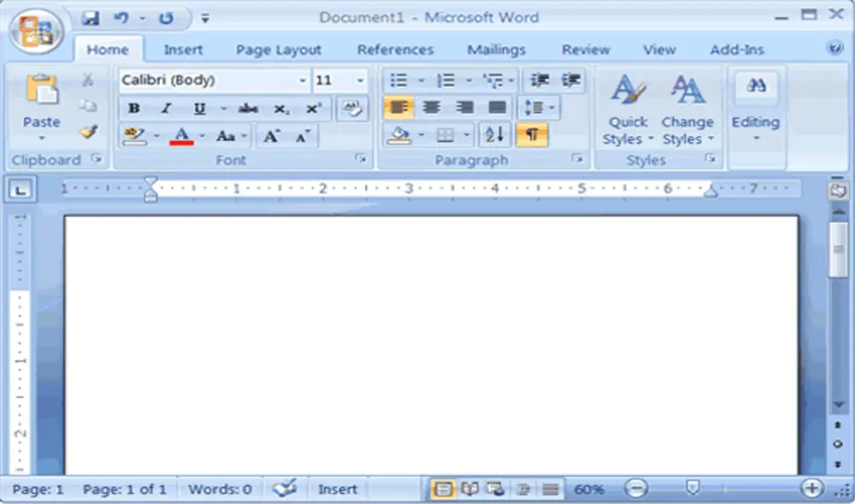
Task: Click the Clear Formatting icon
Action: tap(352, 108)
